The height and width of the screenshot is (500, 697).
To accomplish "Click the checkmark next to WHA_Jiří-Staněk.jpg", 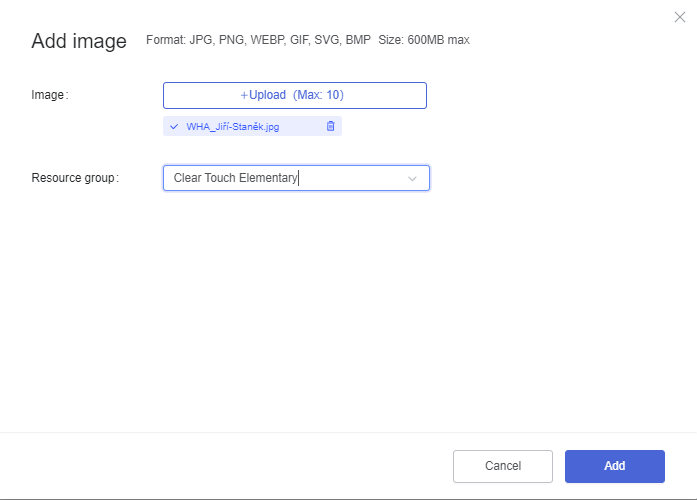I will click(x=174, y=127).
